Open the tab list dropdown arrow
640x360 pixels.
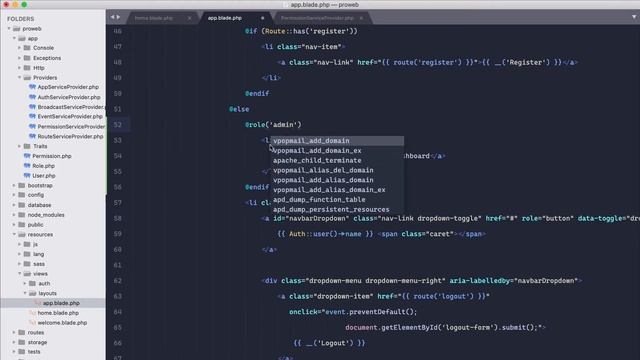point(634,17)
